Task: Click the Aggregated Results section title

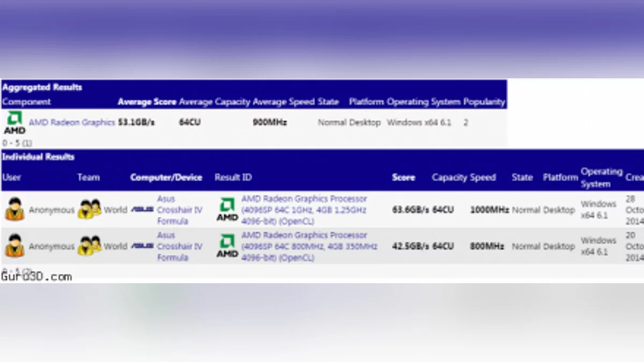Action: click(x=42, y=87)
